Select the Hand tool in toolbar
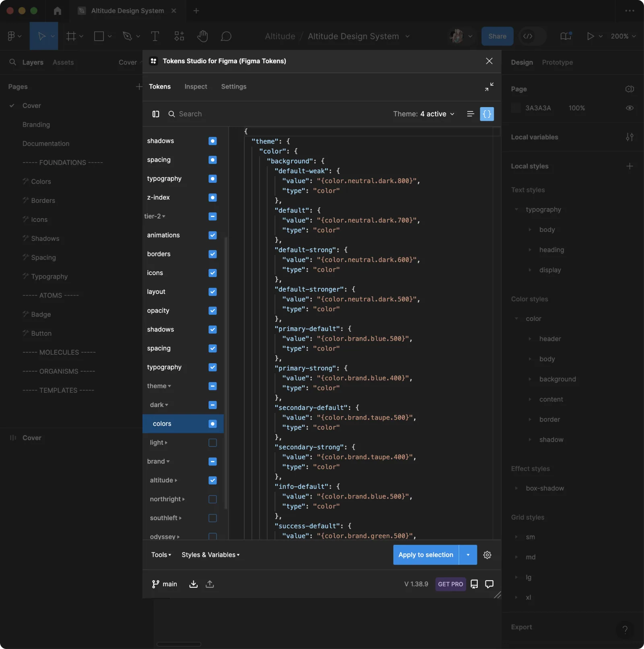 [202, 36]
